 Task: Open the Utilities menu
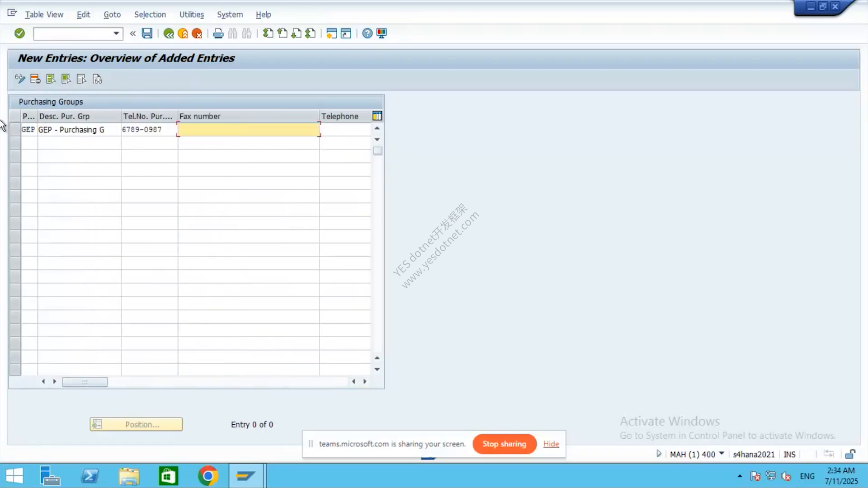[x=192, y=14]
